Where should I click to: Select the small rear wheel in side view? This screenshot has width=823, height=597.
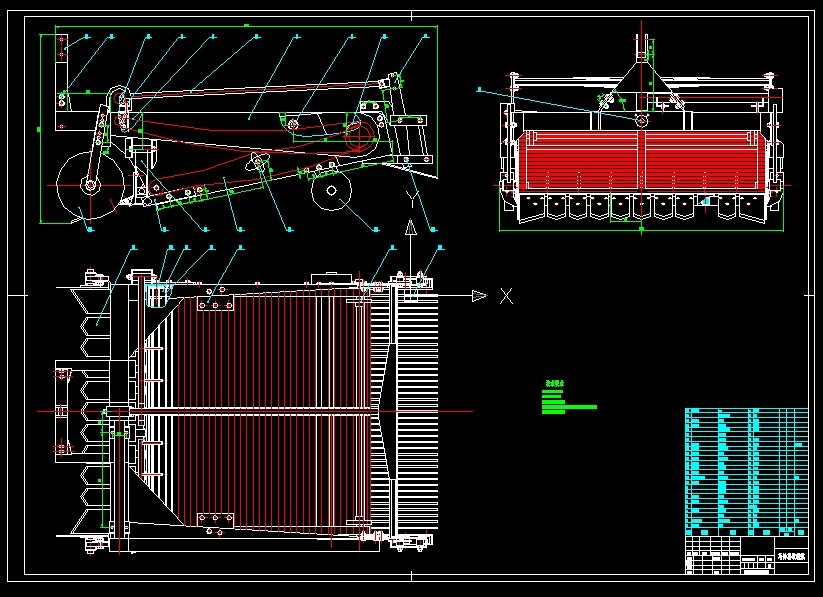[331, 191]
